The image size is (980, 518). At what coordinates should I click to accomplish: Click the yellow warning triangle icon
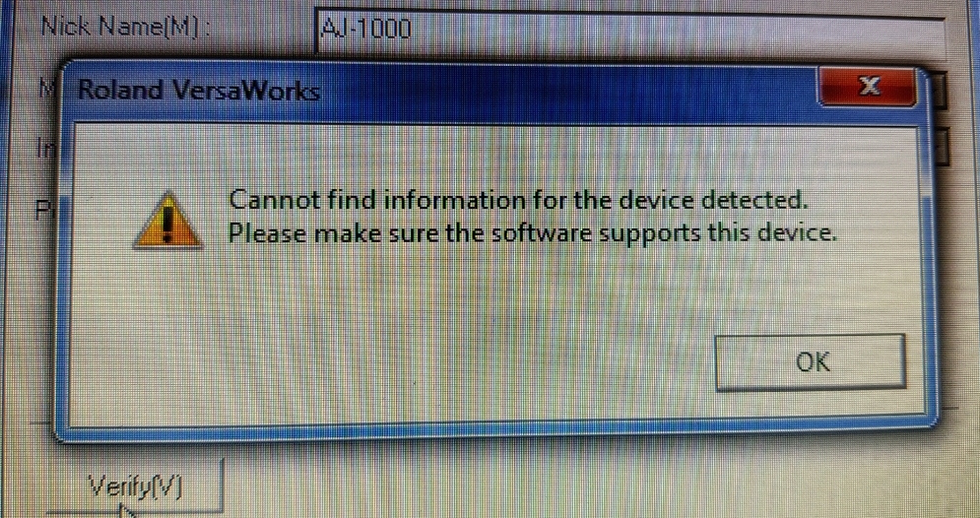click(166, 222)
